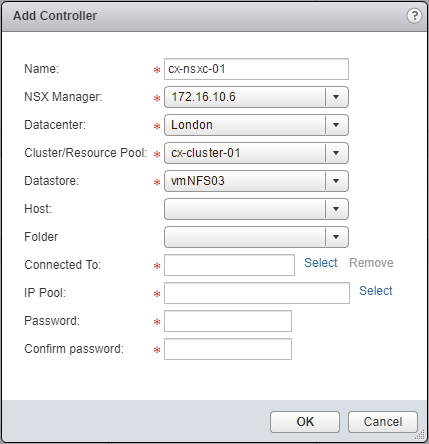Expand the NSX Manager dropdown arrow
The image size is (429, 444).
[336, 97]
